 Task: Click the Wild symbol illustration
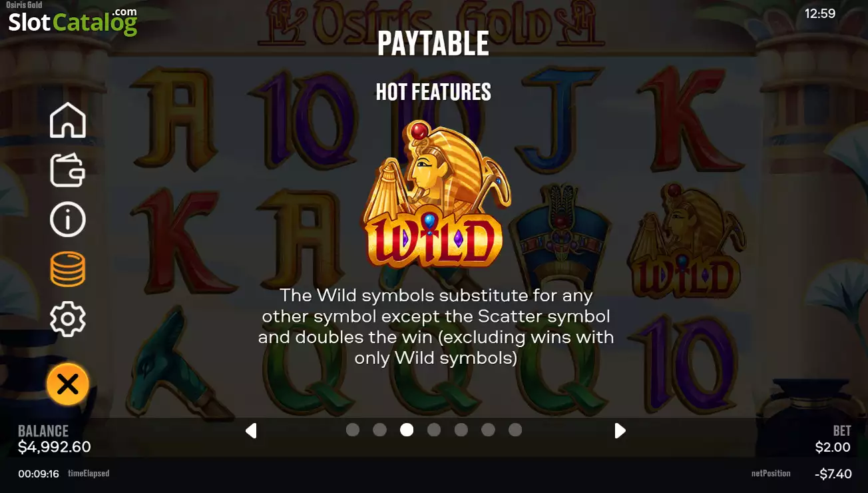pos(435,194)
